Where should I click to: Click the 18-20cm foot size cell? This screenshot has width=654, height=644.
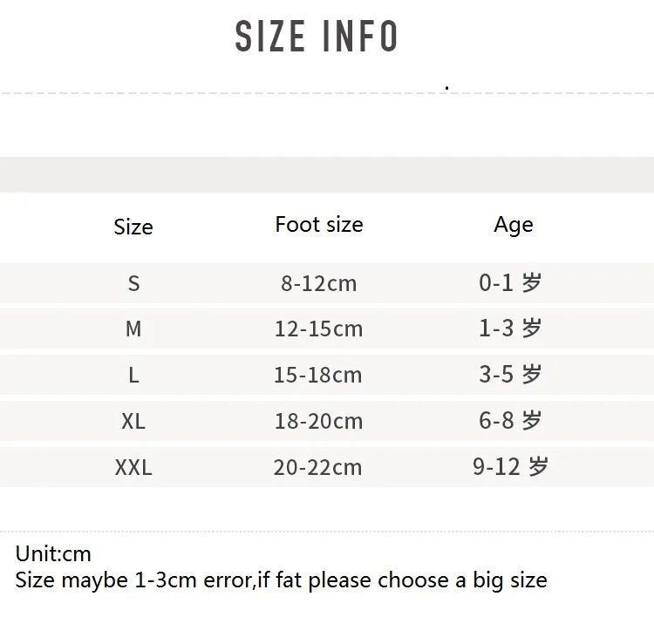coord(318,421)
